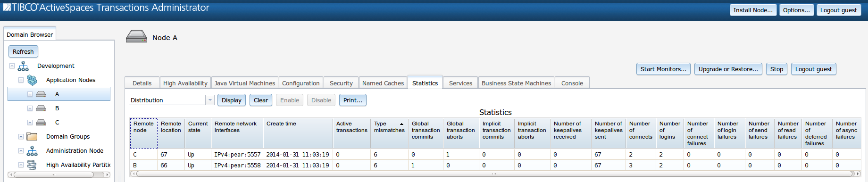
Task: Click the Print... button
Action: pyautogui.click(x=353, y=100)
